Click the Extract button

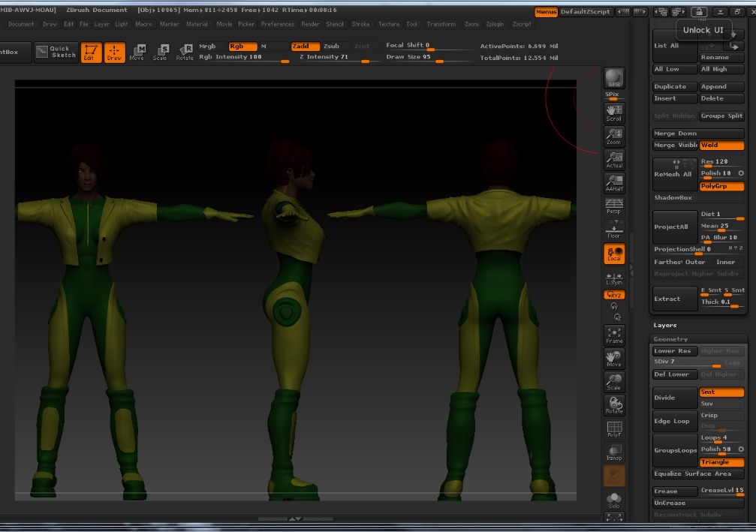(675, 299)
